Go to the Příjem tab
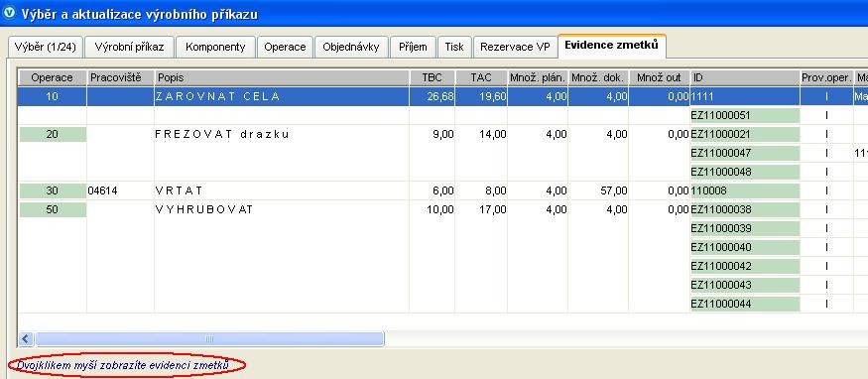The height and width of the screenshot is (379, 868). click(413, 47)
